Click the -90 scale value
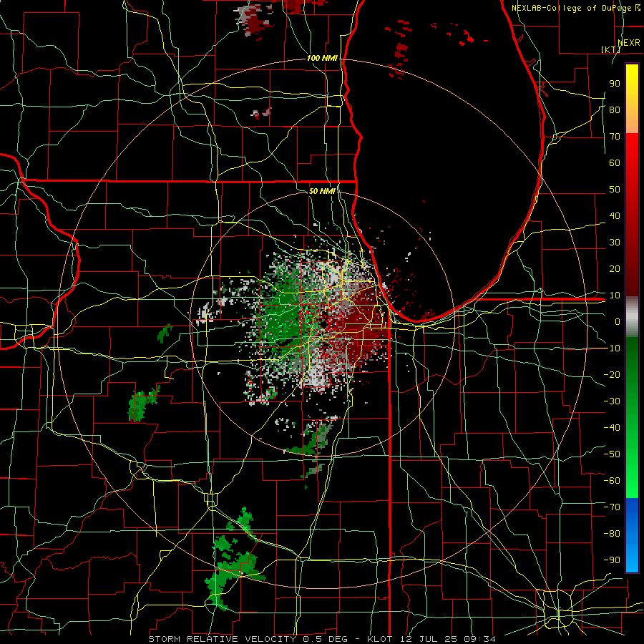 (612, 560)
